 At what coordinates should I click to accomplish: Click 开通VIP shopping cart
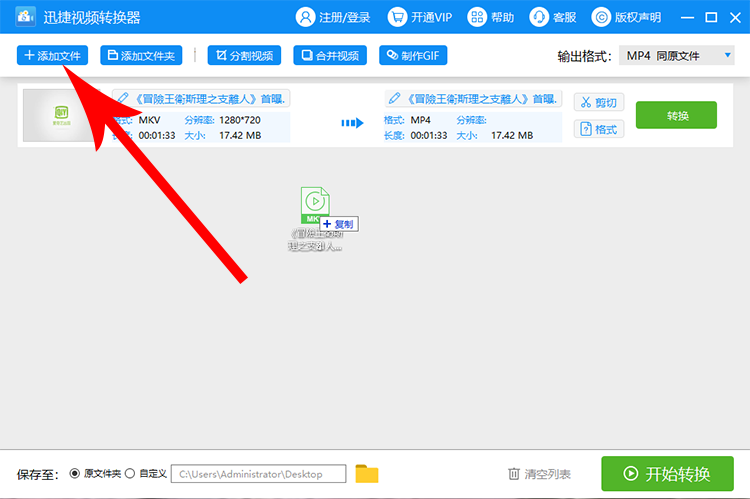(x=419, y=18)
